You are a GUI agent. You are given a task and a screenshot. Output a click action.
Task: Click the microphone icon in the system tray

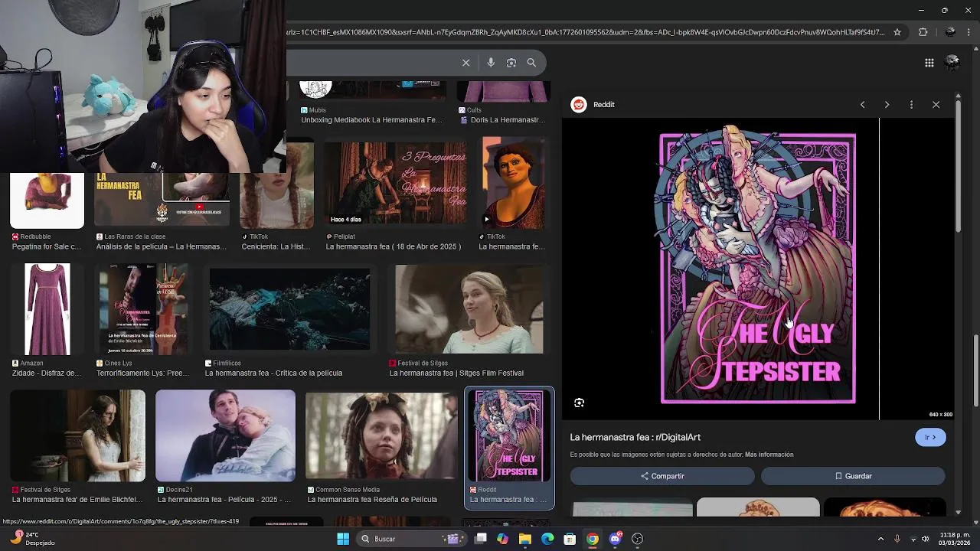897,539
